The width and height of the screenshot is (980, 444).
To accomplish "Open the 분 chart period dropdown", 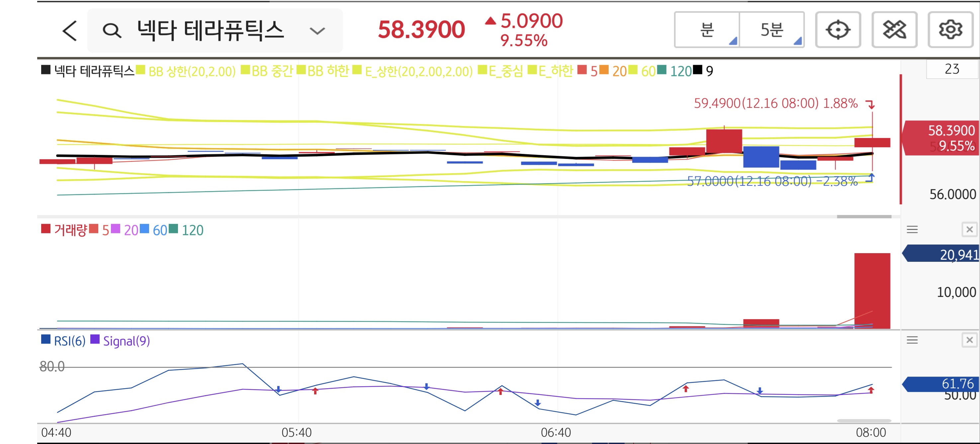I will 707,30.
